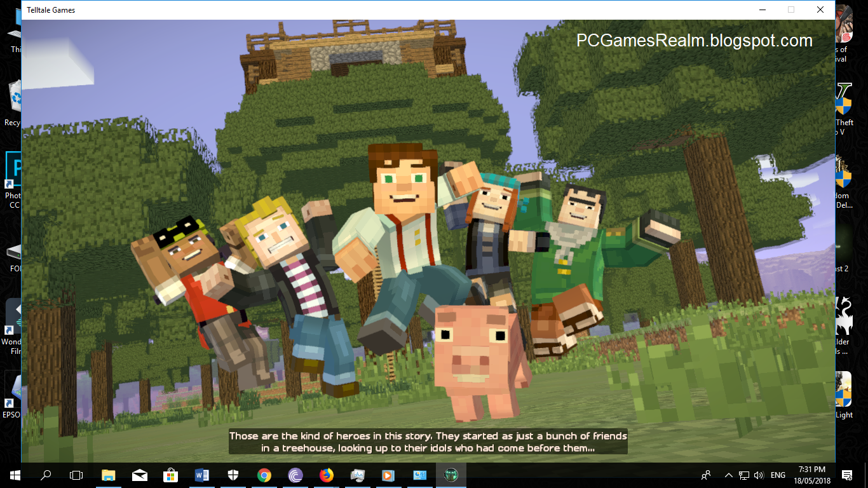Select the Elder Scrolls dragon desktop shortcut
Image resolution: width=868 pixels, height=488 pixels.
coord(843,325)
